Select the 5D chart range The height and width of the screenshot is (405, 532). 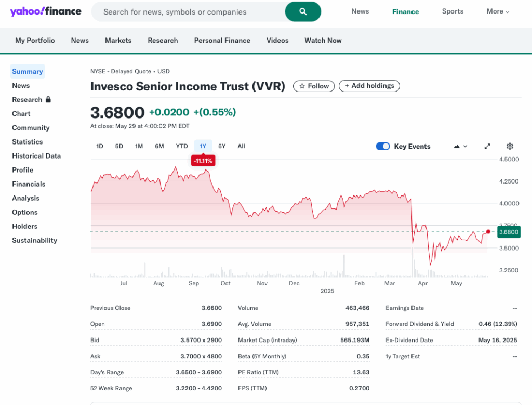119,146
